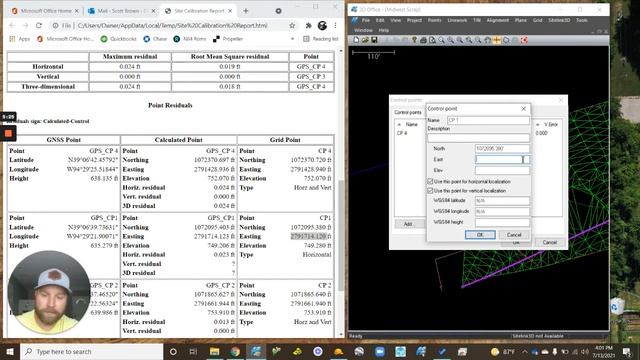Click the Elev field
This screenshot has width=640, height=360.
point(502,170)
